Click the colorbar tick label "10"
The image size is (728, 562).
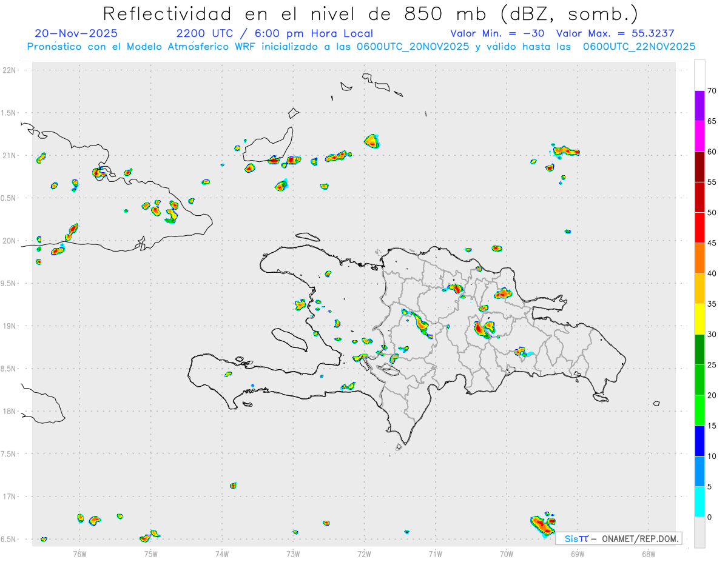[x=712, y=457]
